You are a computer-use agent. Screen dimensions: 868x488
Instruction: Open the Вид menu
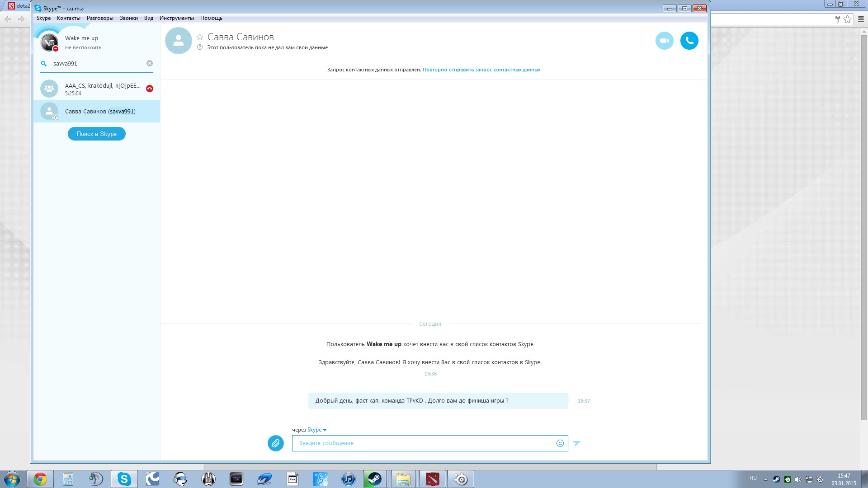point(149,18)
